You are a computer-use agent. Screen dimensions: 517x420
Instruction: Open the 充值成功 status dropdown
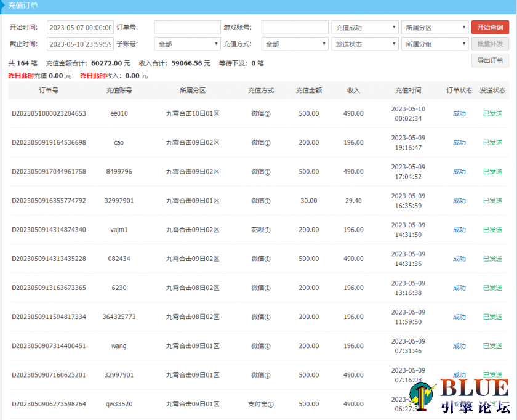(365, 28)
